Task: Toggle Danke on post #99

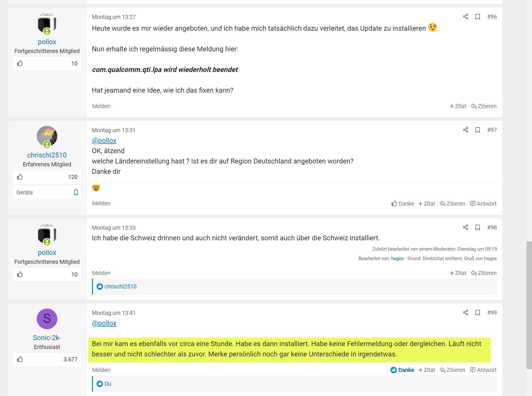Action: click(x=402, y=370)
